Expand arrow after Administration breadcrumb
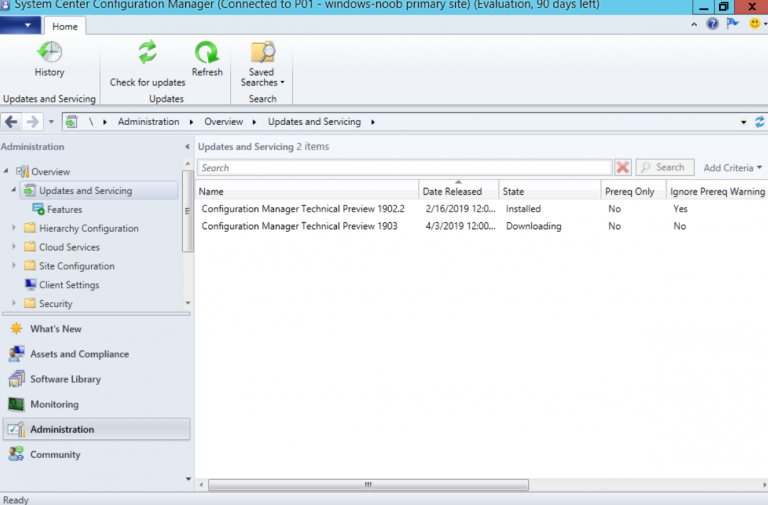The image size is (768, 505). [x=192, y=122]
